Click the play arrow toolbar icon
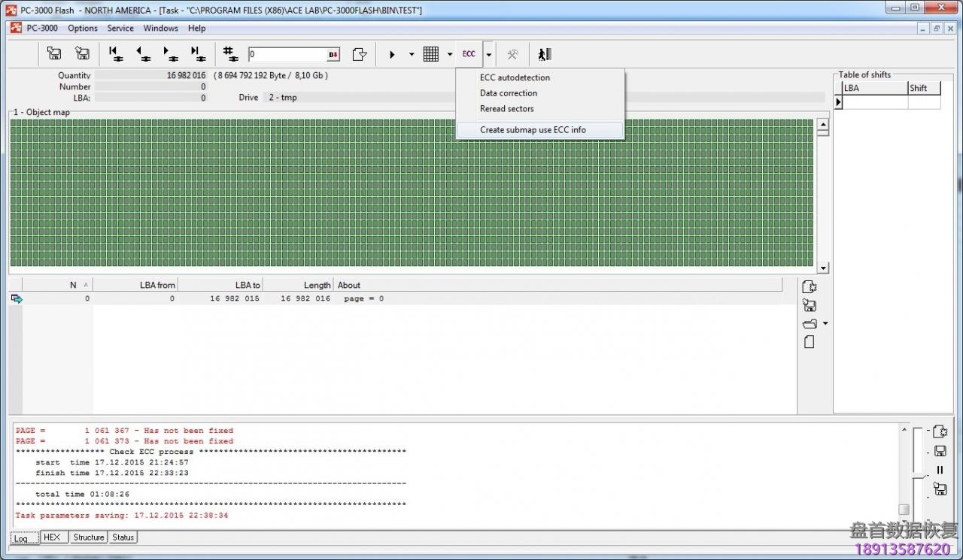This screenshot has height=560, width=963. [x=392, y=54]
